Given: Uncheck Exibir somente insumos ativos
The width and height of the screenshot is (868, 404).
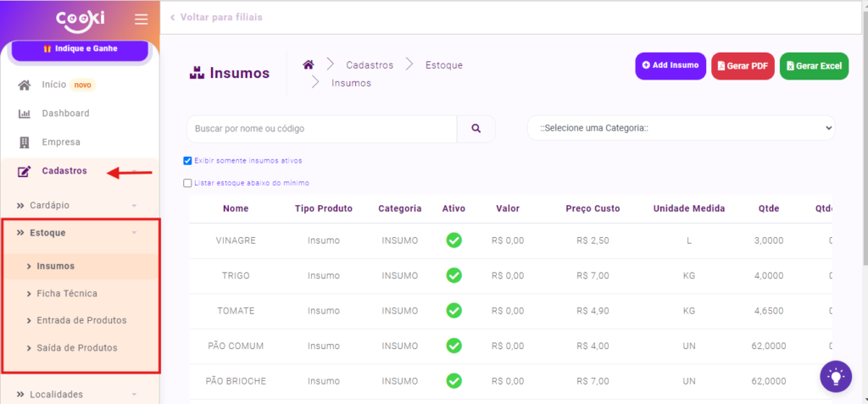Looking at the screenshot, I should click(x=188, y=161).
